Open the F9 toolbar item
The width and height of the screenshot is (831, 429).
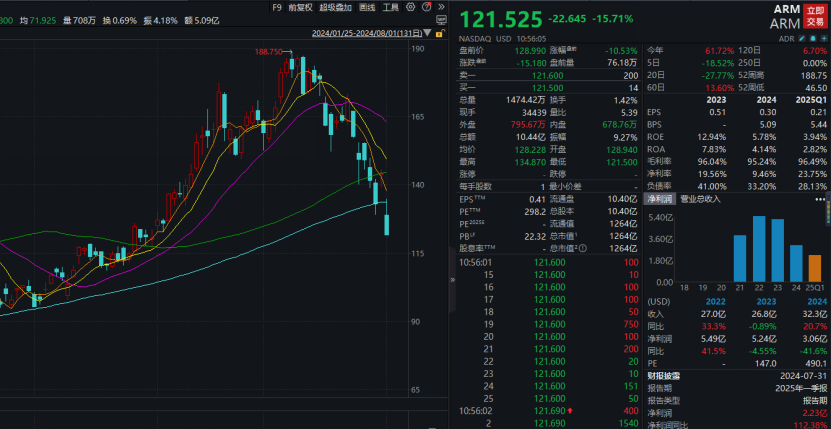coord(277,7)
